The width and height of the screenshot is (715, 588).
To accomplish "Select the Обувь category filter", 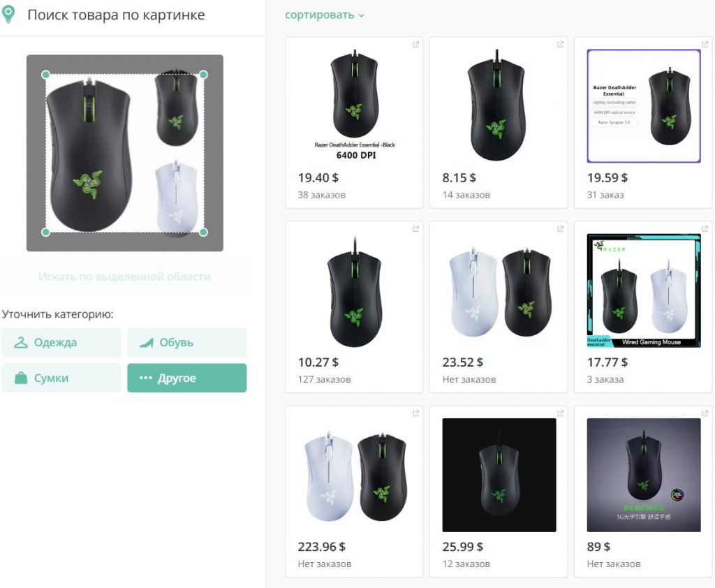I will click(186, 343).
